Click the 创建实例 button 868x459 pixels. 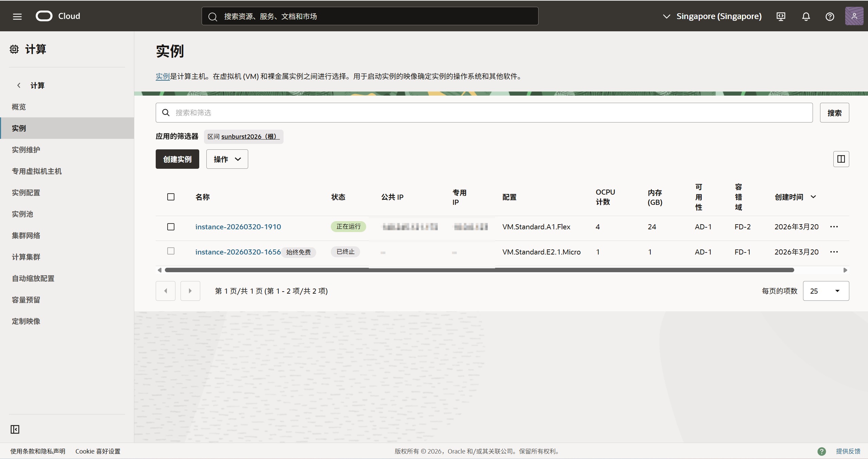[x=177, y=159]
